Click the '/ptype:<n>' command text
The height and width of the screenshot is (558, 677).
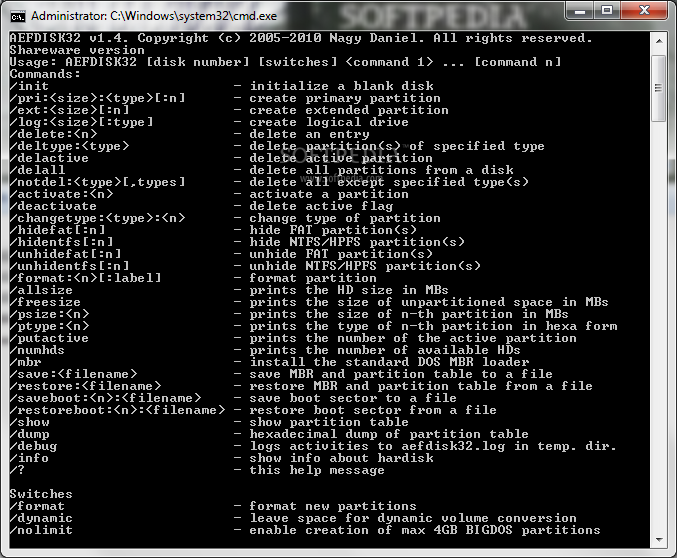coord(49,326)
